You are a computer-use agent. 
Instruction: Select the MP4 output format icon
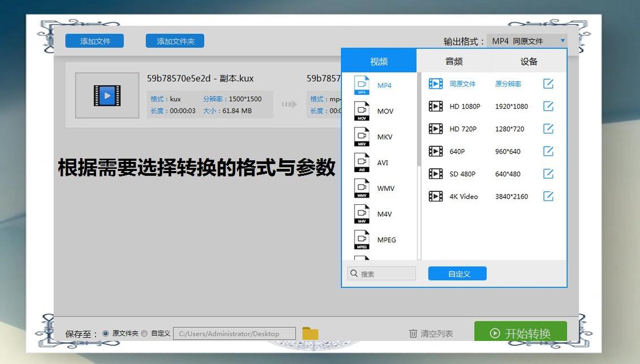pos(361,85)
